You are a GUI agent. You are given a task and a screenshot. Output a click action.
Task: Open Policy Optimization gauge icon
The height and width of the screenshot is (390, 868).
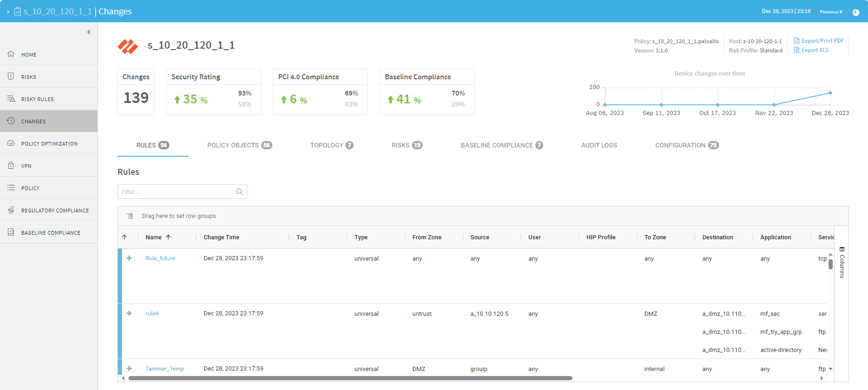coord(11,143)
